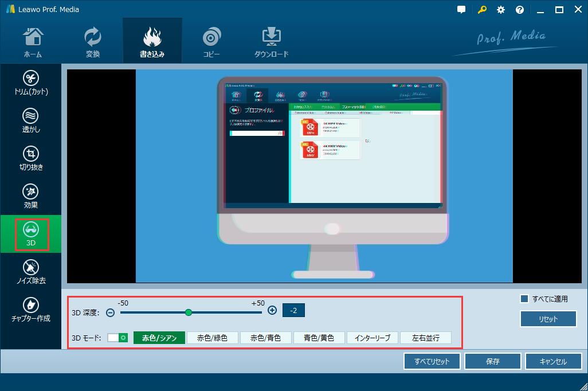588x391 pixels.
Task: Switch to the 変換 (Convert) tab
Action: pyautogui.click(x=93, y=42)
